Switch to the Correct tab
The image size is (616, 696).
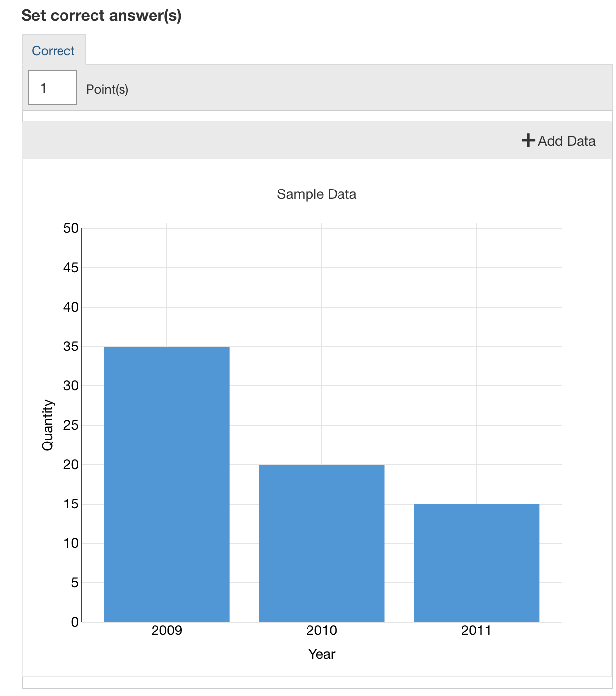53,50
